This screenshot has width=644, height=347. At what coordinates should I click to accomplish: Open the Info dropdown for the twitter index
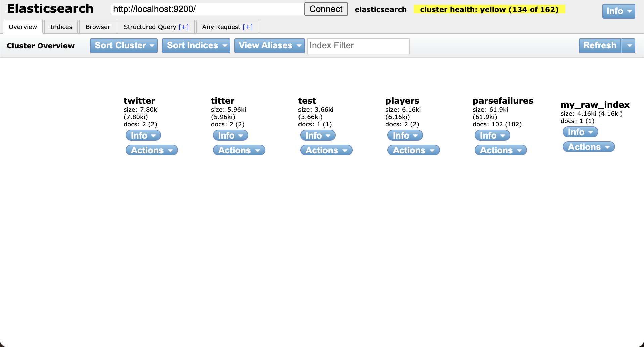point(143,135)
